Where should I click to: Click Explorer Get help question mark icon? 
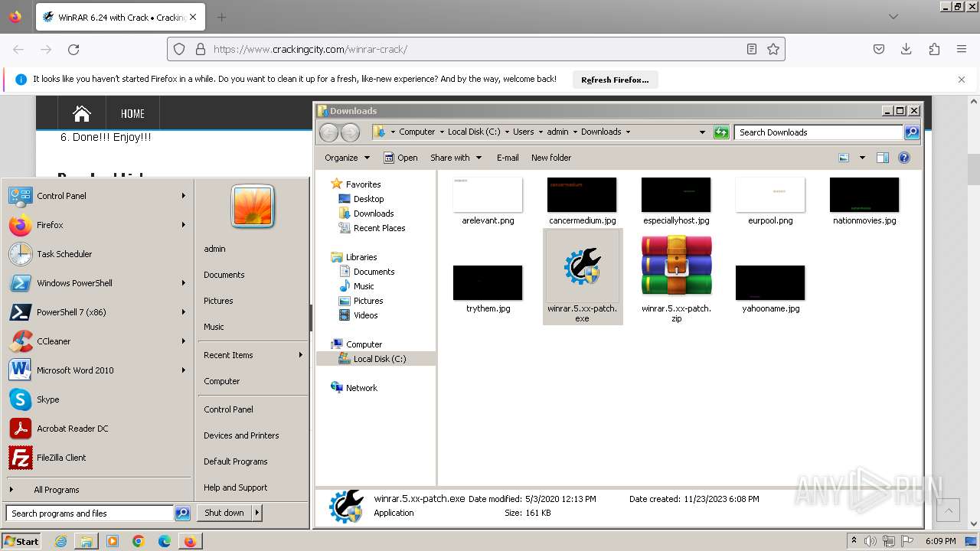coord(904,158)
